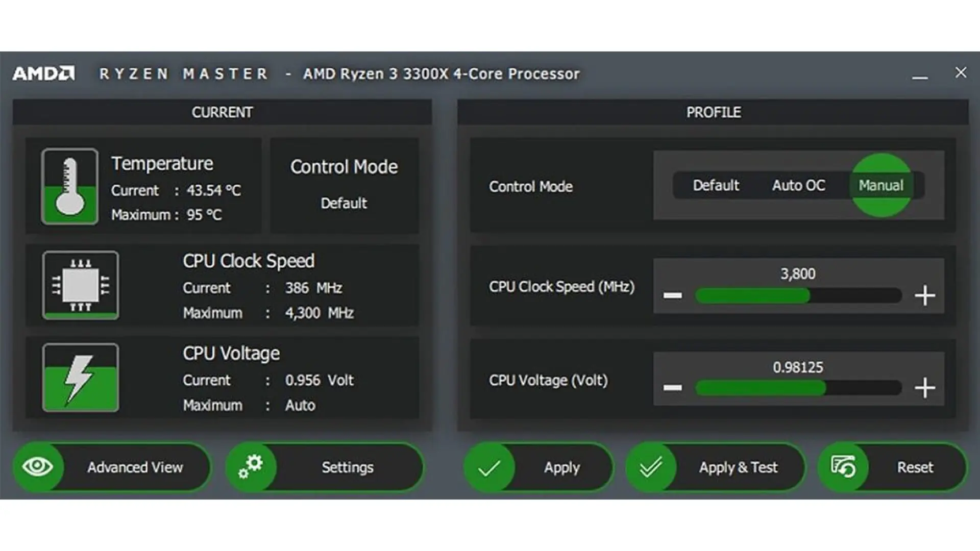Click the AMD logo in title bar

pos(44,73)
